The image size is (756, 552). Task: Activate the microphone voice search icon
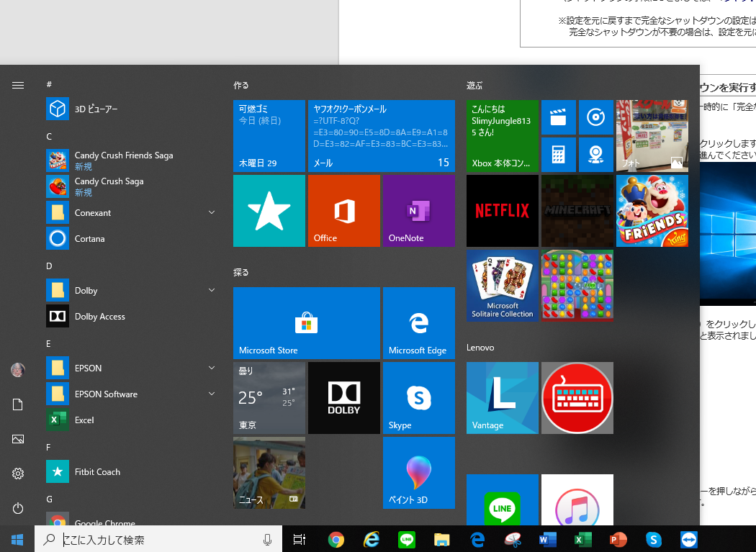[x=268, y=540]
